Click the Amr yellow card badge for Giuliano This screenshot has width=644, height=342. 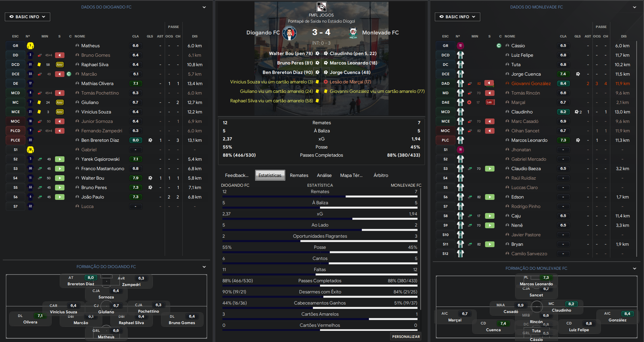pyautogui.click(x=60, y=102)
